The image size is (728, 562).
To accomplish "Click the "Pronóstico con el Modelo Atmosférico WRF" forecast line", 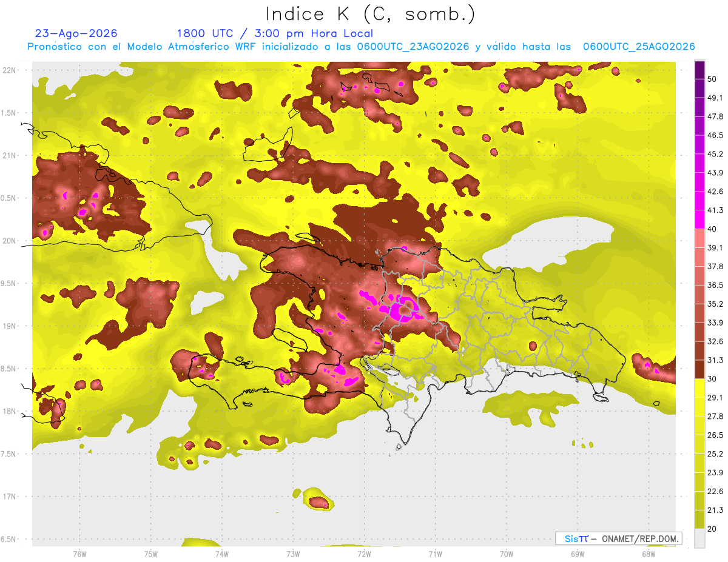I will (x=361, y=47).
